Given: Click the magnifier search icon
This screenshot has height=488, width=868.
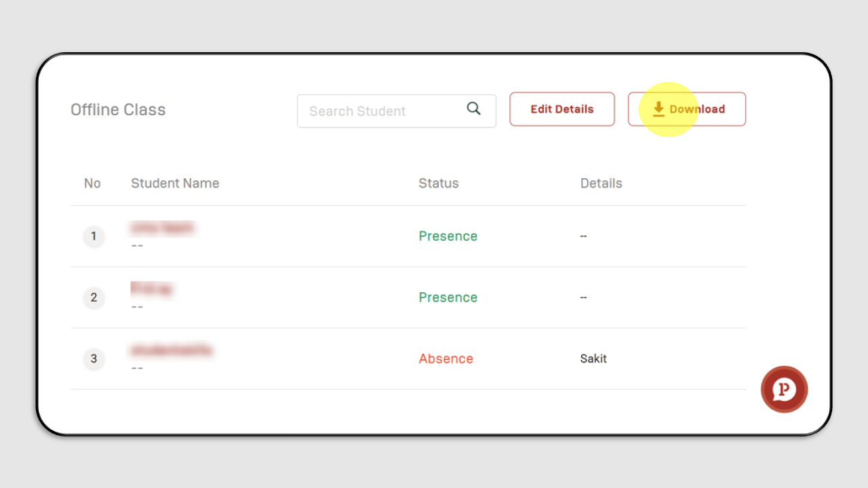Looking at the screenshot, I should [x=473, y=108].
